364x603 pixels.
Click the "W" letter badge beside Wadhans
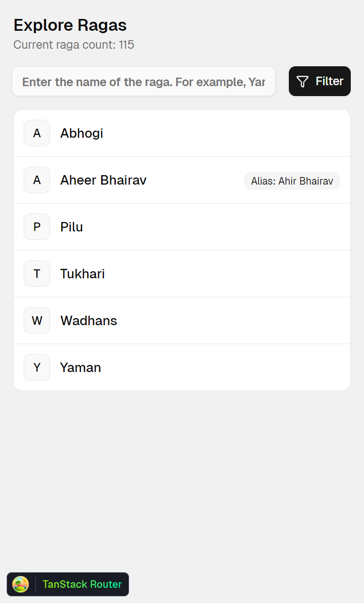(x=37, y=321)
